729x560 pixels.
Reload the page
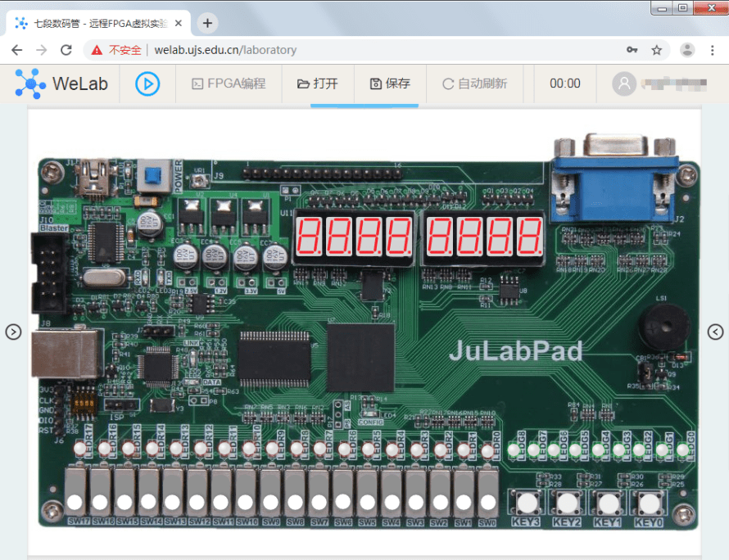(66, 50)
